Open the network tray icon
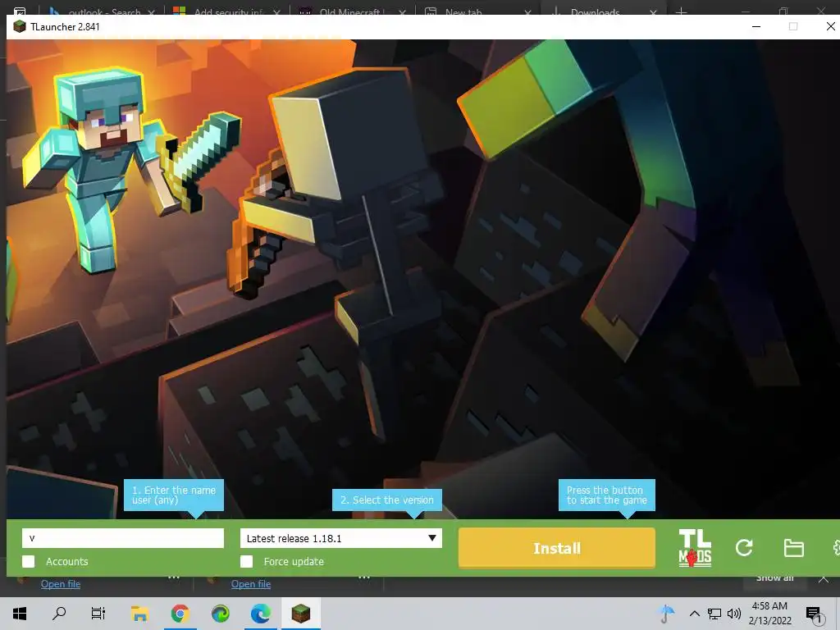The height and width of the screenshot is (630, 840). click(x=714, y=614)
